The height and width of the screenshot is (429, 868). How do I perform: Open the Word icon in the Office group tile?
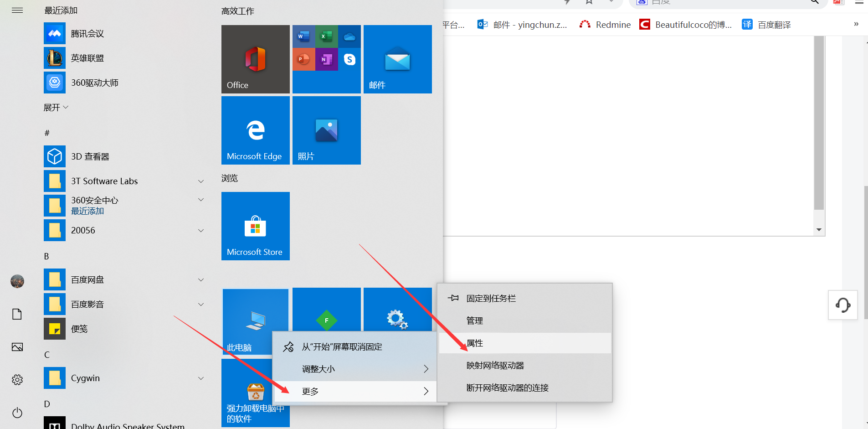304,36
